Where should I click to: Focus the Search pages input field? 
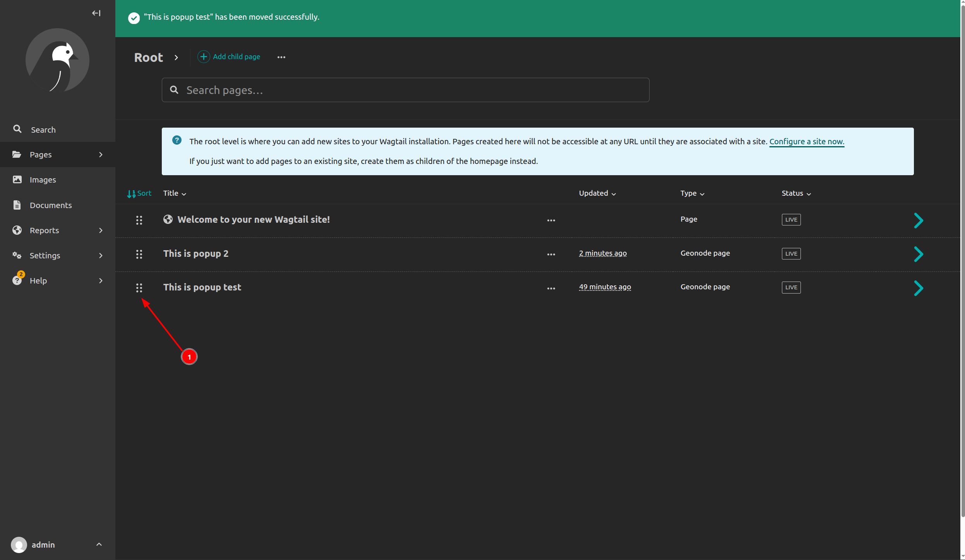click(x=405, y=90)
